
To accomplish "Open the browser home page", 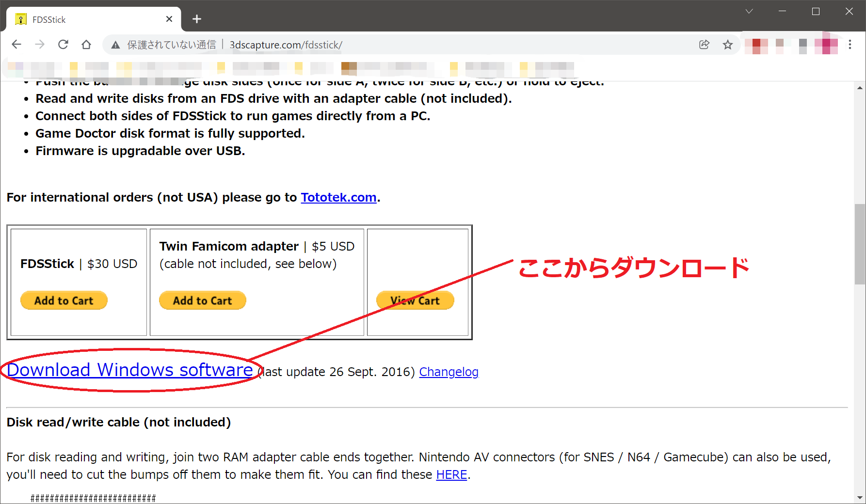I will 86,45.
